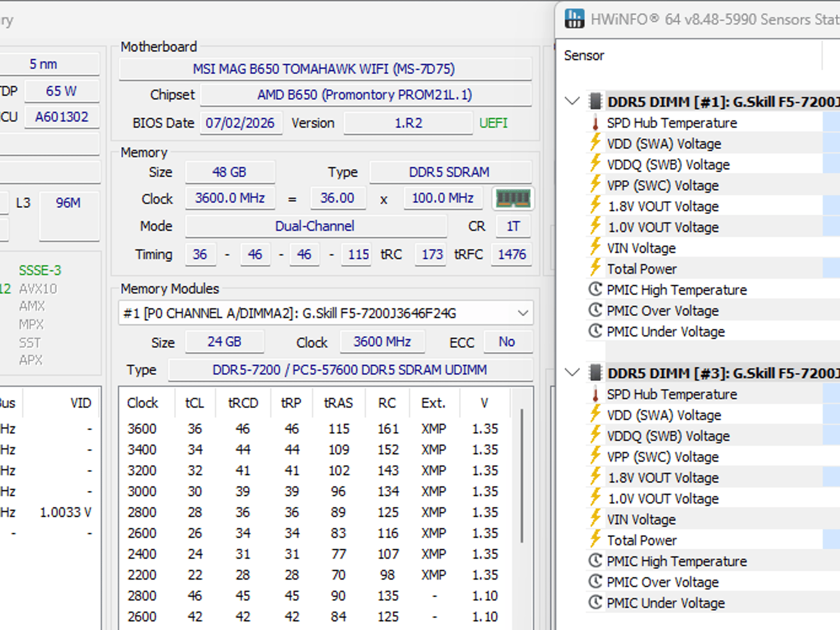
Task: Click the tCL column header
Action: click(x=194, y=403)
